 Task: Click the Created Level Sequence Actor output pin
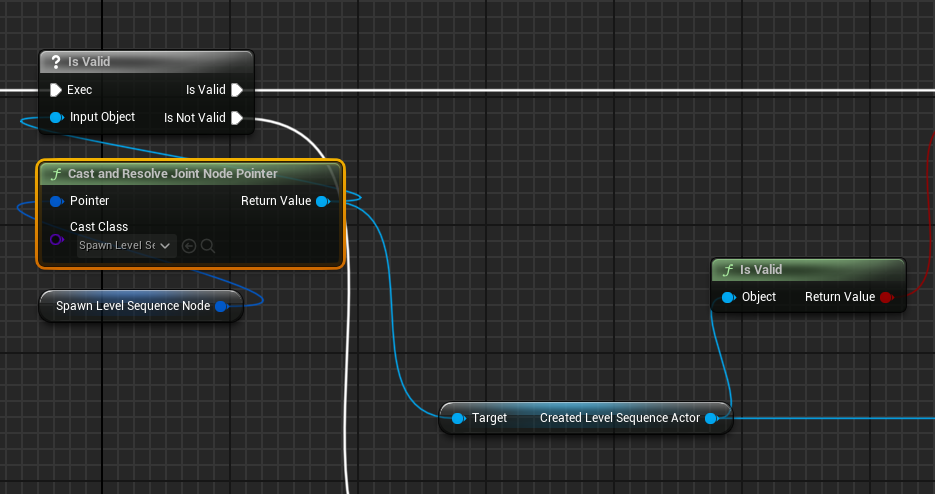click(x=711, y=418)
